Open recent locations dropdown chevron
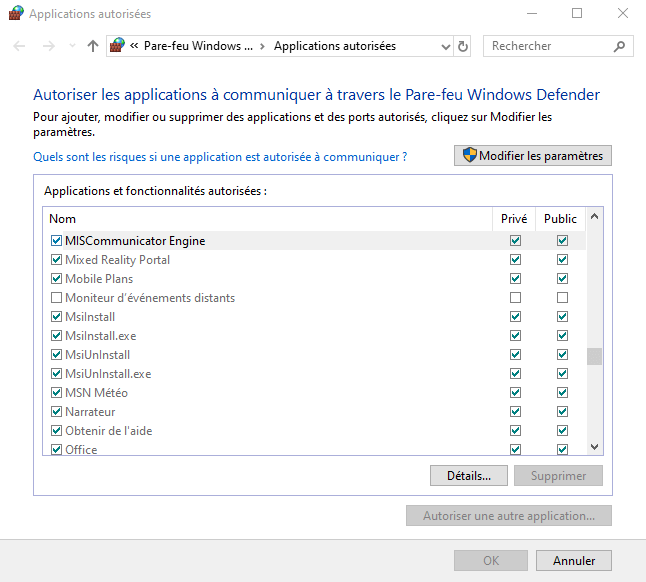 point(71,46)
